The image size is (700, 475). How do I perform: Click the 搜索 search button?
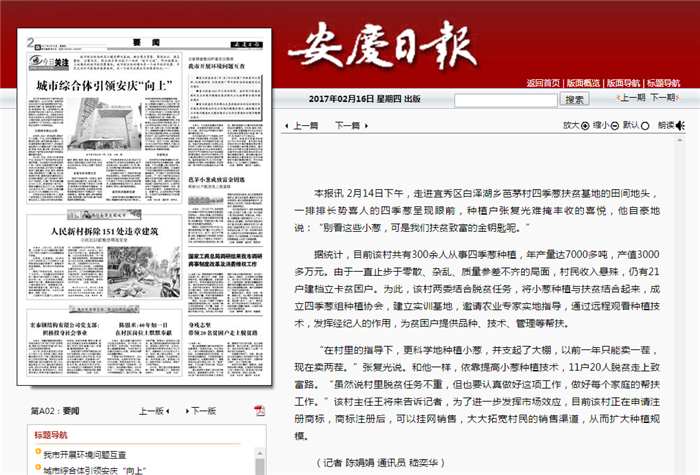click(575, 99)
